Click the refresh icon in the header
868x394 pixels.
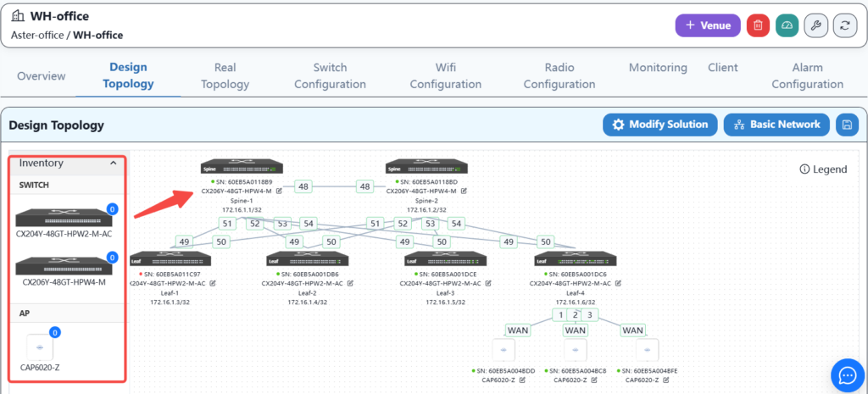click(x=845, y=25)
